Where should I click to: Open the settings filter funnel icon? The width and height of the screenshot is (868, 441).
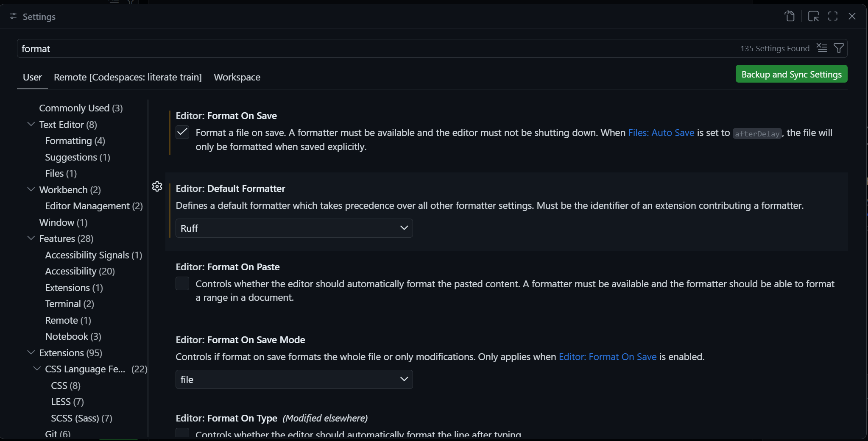838,48
